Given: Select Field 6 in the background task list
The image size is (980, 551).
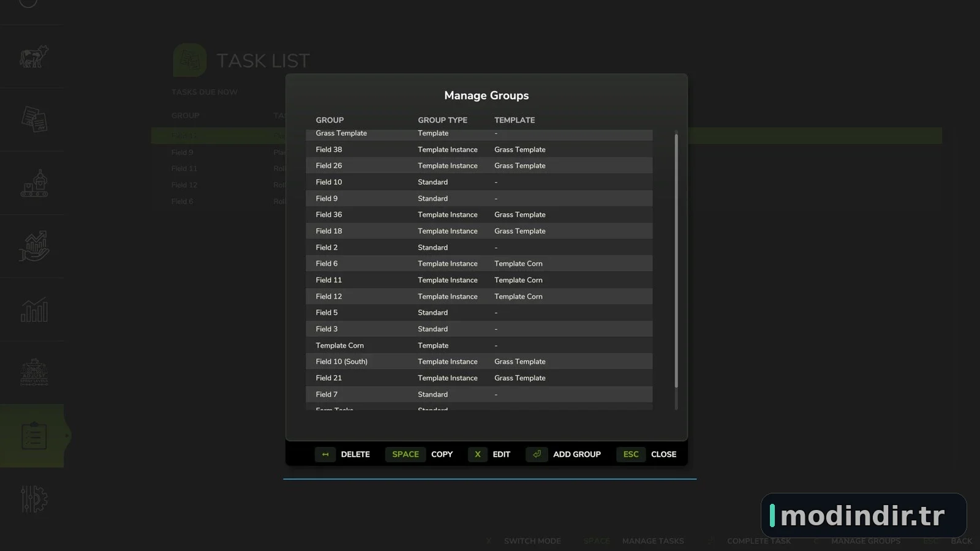Looking at the screenshot, I should 182,201.
